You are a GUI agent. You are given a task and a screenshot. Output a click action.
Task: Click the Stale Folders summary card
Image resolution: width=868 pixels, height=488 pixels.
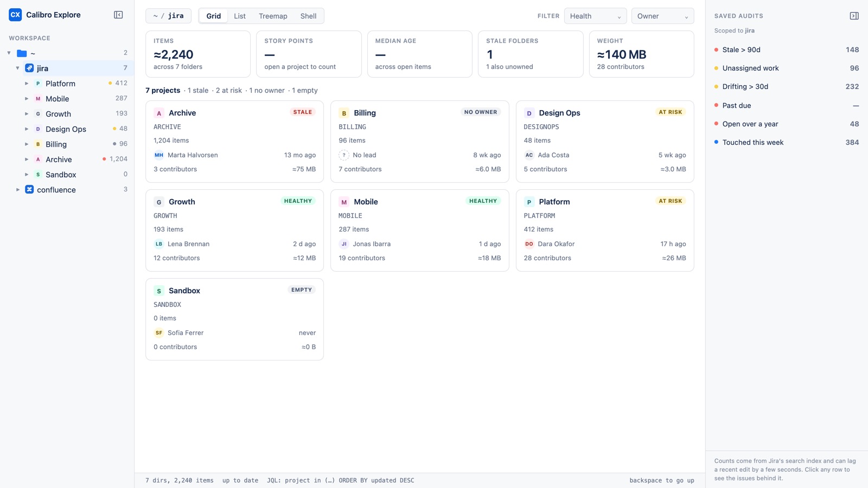pos(531,54)
